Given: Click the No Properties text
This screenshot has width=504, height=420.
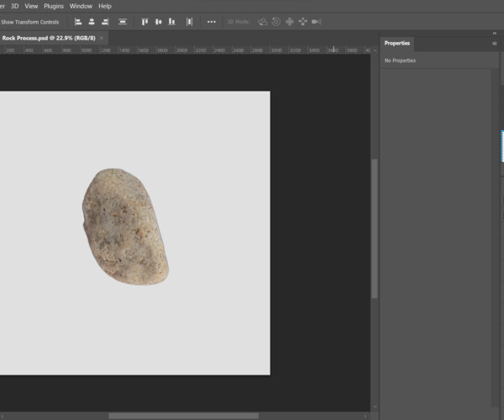Looking at the screenshot, I should coord(400,60).
